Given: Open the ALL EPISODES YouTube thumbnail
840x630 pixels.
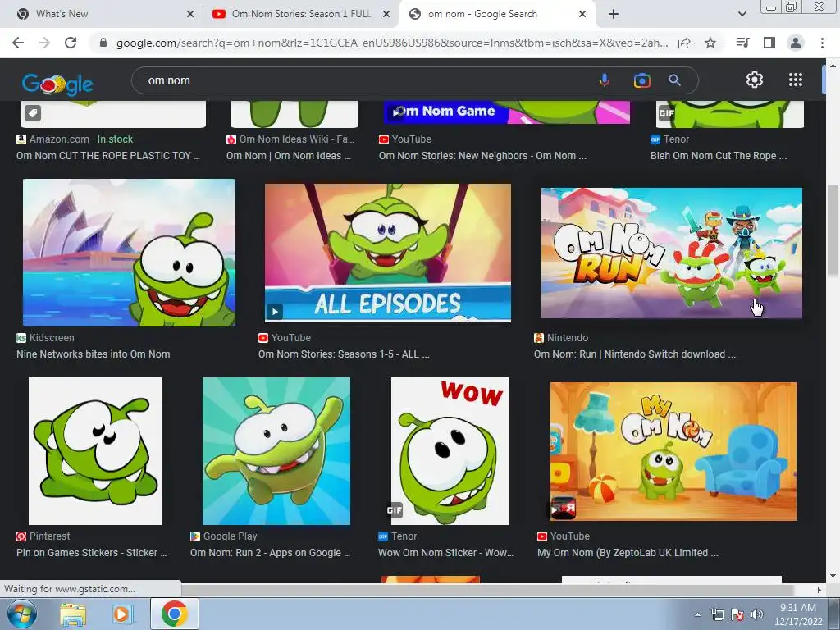Looking at the screenshot, I should tap(387, 253).
